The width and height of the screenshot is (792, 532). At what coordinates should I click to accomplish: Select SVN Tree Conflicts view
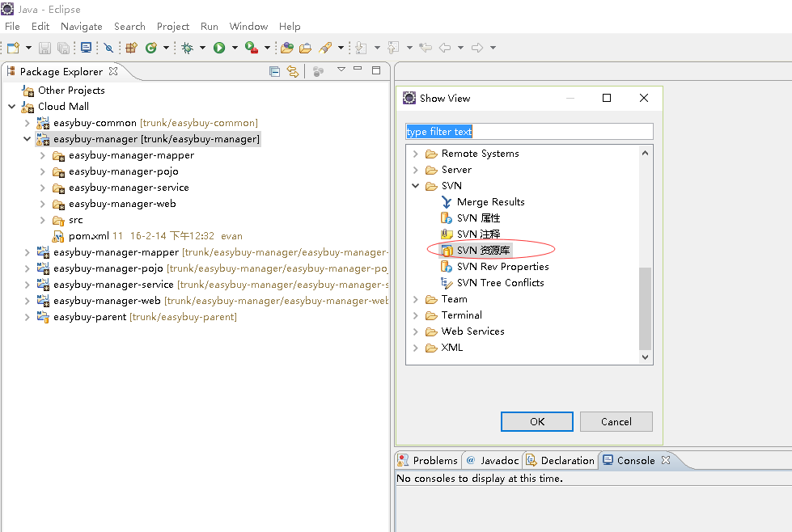coord(500,283)
